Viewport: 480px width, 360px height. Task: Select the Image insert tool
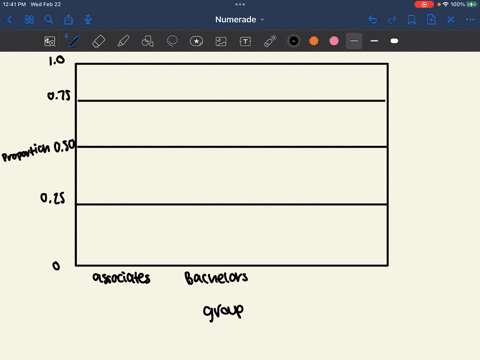tap(221, 41)
